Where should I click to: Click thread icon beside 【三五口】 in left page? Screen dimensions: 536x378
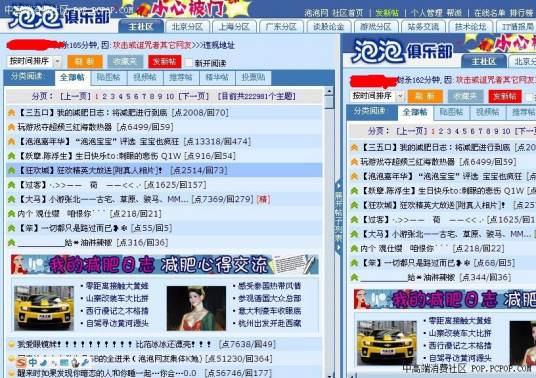pos(12,112)
